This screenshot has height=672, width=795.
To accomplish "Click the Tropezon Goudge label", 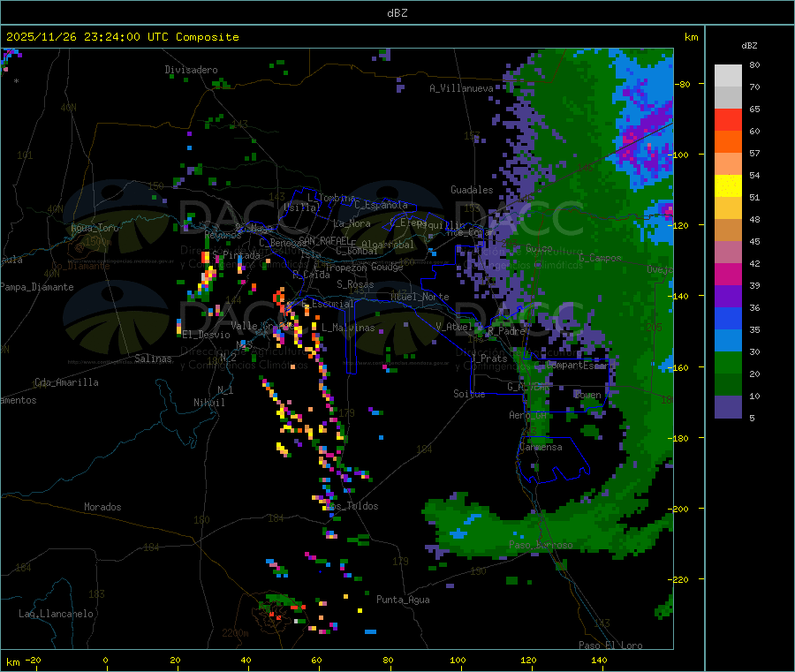I will (364, 267).
